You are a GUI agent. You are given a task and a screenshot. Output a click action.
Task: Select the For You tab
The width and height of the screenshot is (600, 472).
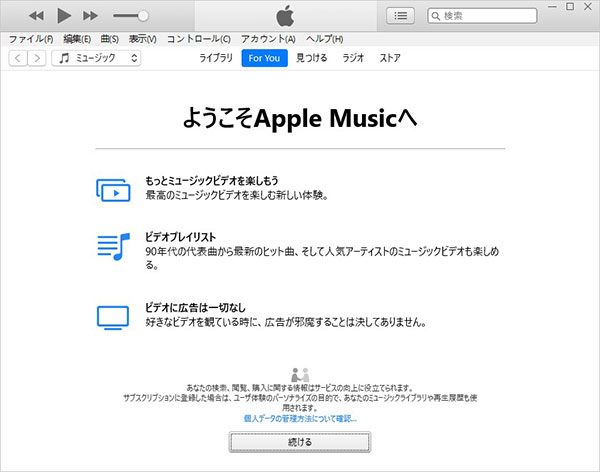coord(264,58)
